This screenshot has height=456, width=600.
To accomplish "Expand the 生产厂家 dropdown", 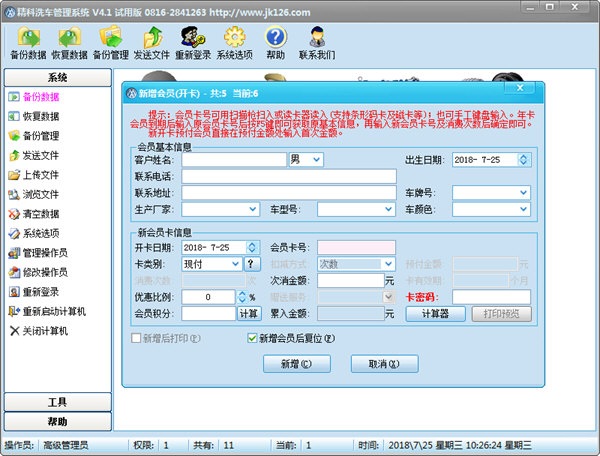I will click(253, 209).
